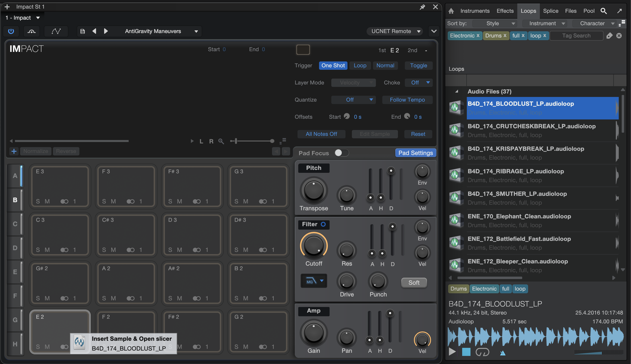The height and width of the screenshot is (364, 631).
Task: Switch to the Effects tab
Action: pyautogui.click(x=505, y=11)
